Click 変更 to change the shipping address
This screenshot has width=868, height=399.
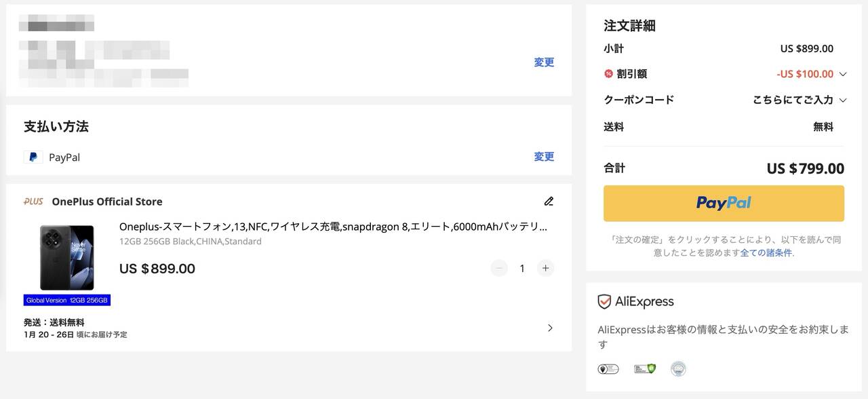[x=544, y=62]
